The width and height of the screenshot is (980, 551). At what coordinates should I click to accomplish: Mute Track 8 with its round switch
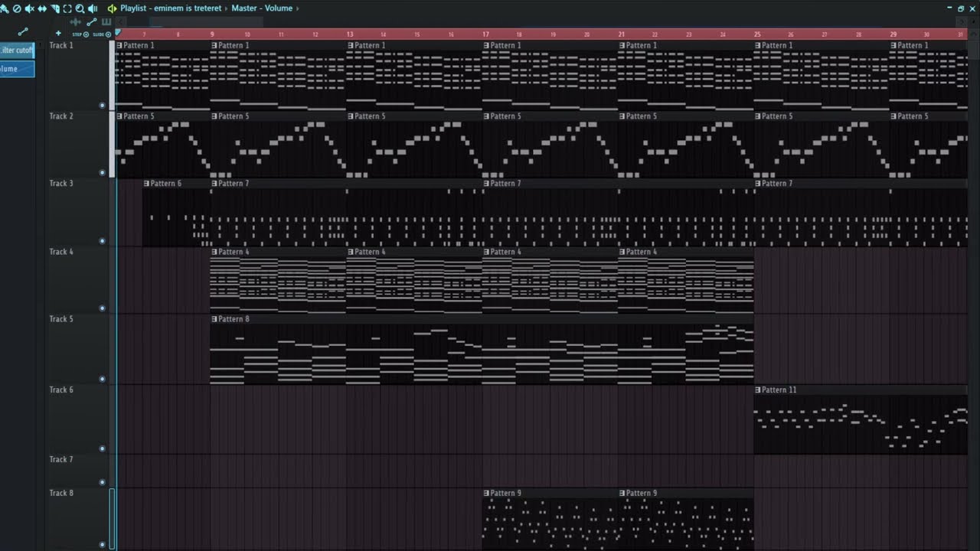pos(102,545)
